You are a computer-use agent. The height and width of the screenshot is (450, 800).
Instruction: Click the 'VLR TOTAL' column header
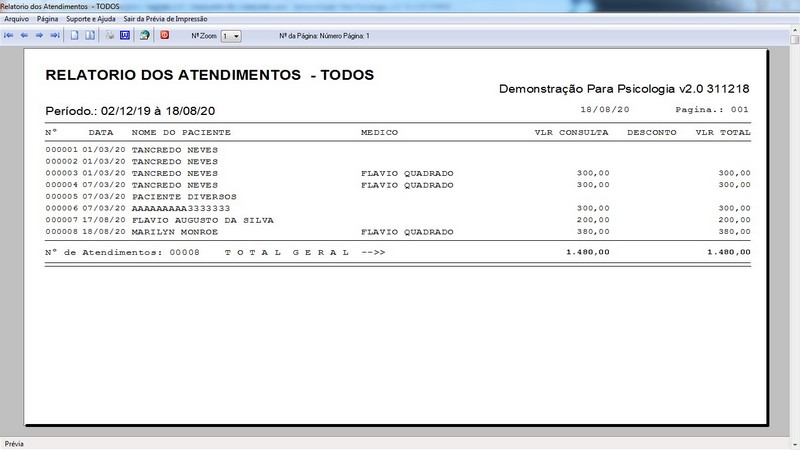pos(723,133)
